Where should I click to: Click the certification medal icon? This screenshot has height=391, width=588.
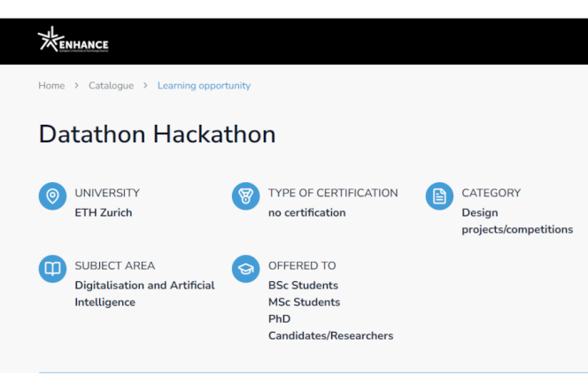pos(245,196)
